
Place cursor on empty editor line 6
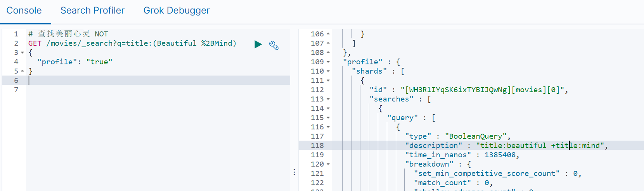[159, 80]
